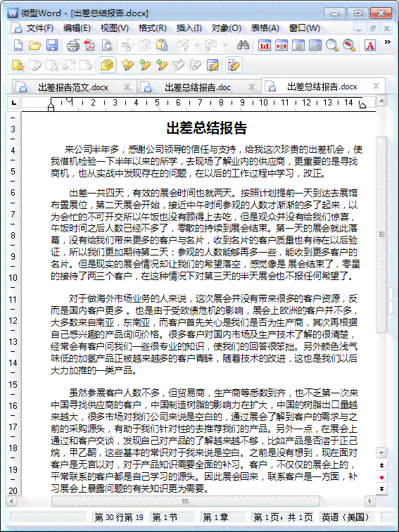Click the tab-stop type selector L on ruler
The width and height of the screenshot is (399, 532).
pos(13,103)
